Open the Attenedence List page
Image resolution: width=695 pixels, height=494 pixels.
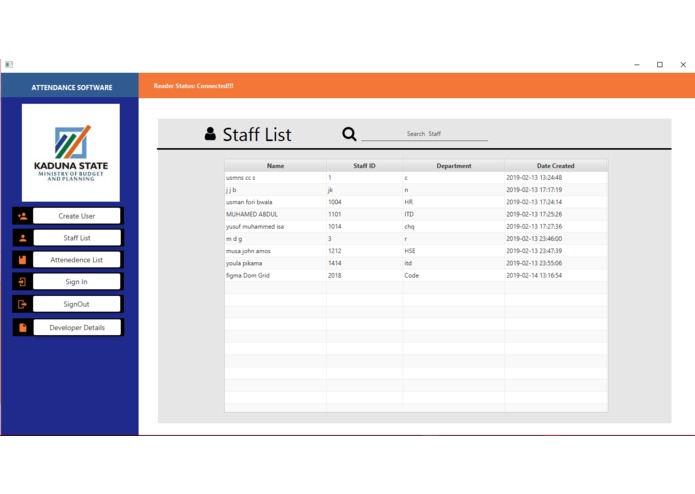click(77, 260)
